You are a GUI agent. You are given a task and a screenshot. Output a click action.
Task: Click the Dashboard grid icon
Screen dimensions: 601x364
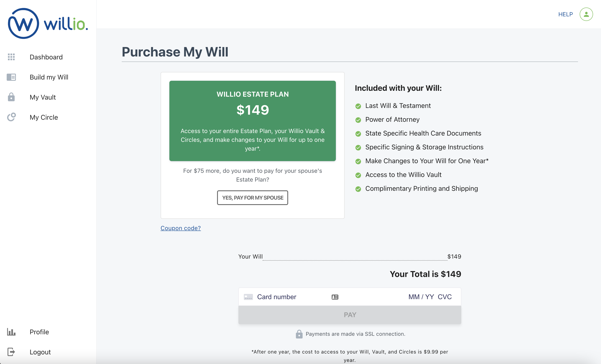point(11,57)
